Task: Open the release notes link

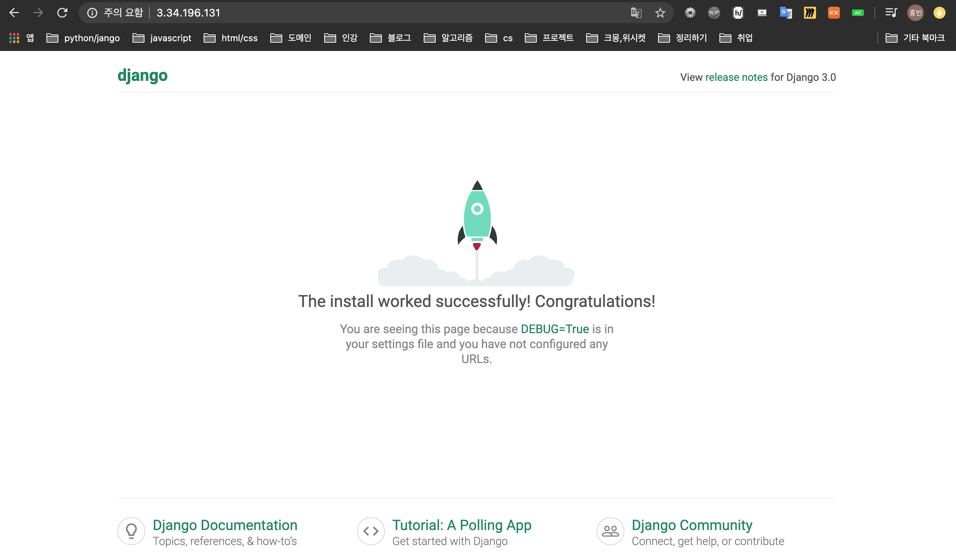Action: pos(736,77)
